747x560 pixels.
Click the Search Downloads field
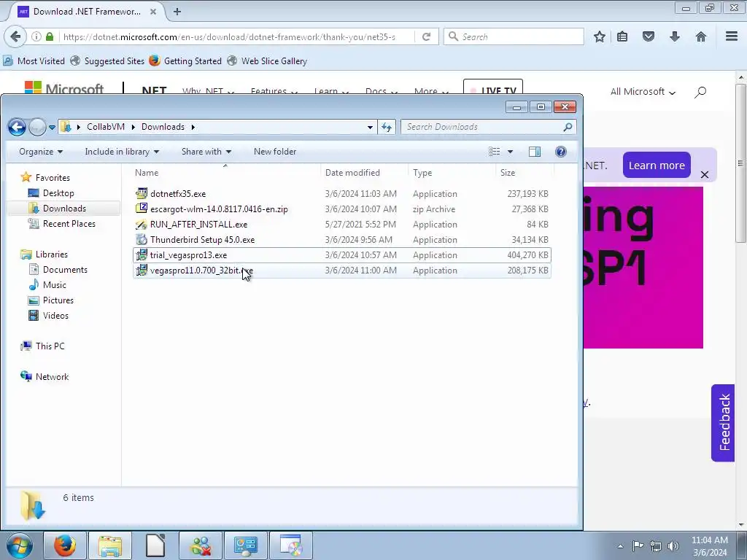[488, 127]
